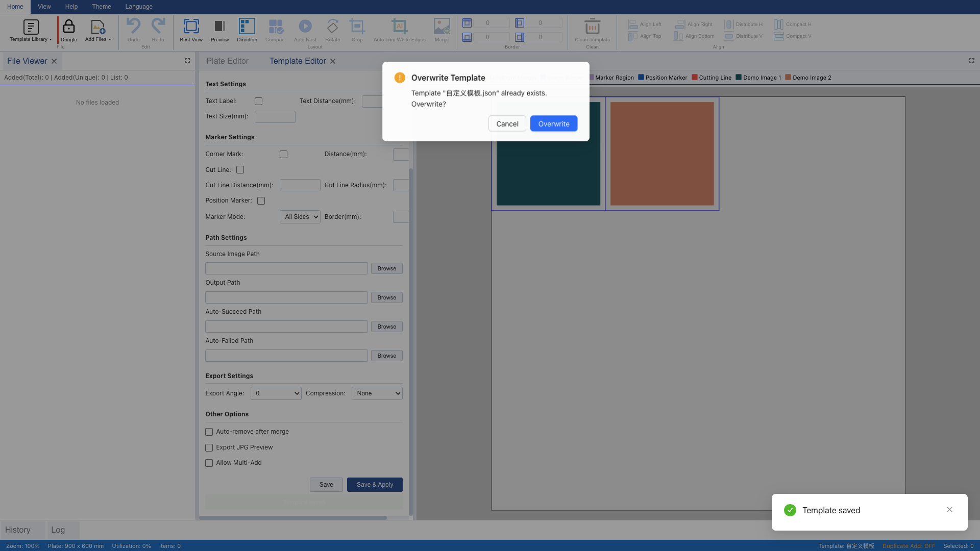Screen dimensions: 980x551
Task: Click the Cutting Line legend swatch
Action: point(695,78)
